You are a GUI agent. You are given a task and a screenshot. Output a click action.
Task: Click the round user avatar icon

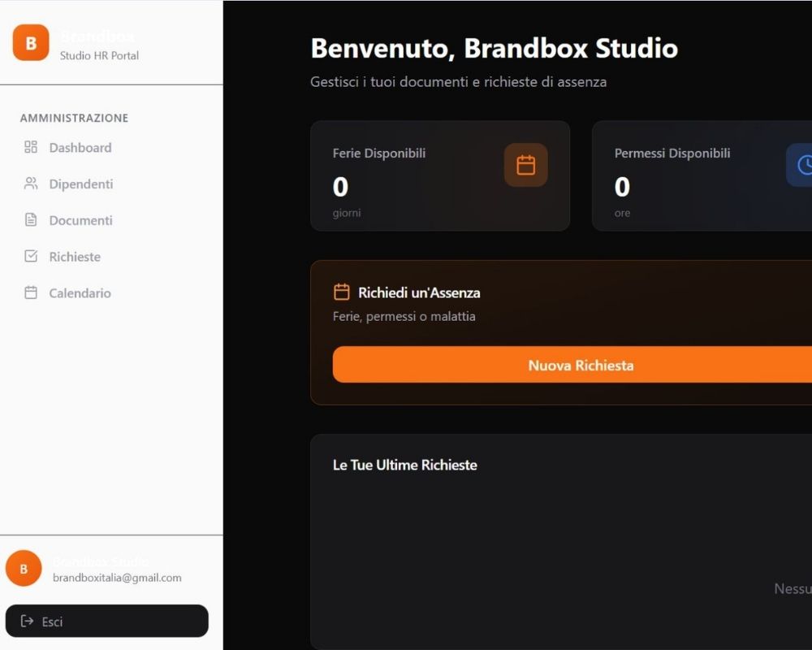click(24, 569)
